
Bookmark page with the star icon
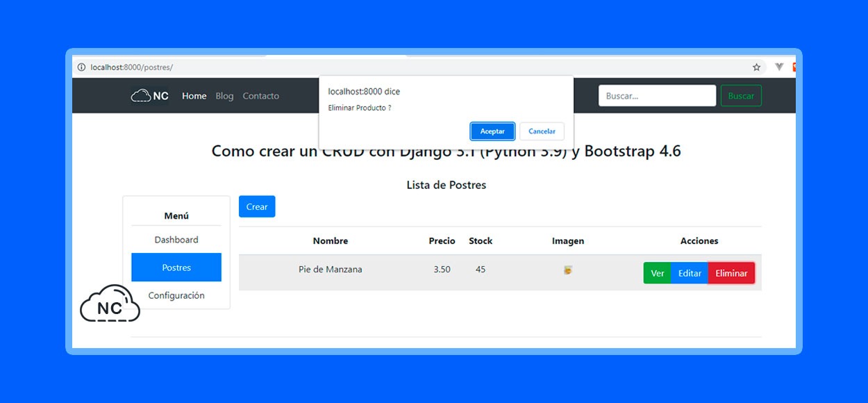tap(757, 67)
